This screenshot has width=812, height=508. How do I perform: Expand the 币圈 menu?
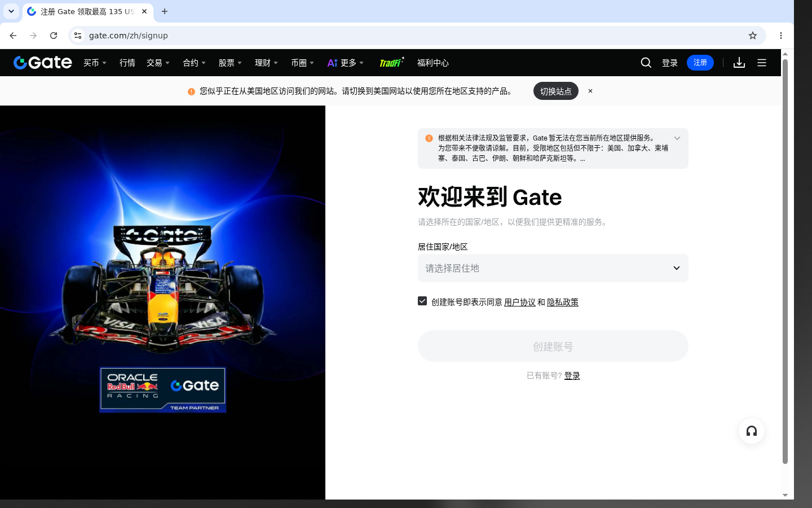[x=302, y=63]
